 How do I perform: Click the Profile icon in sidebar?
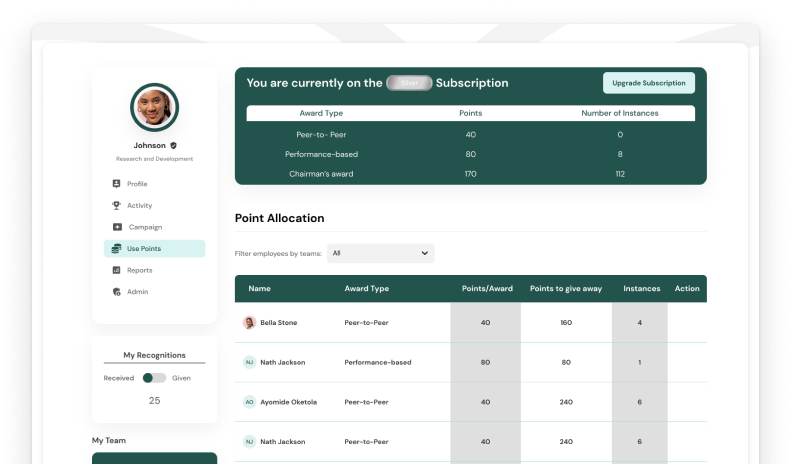[x=117, y=184]
